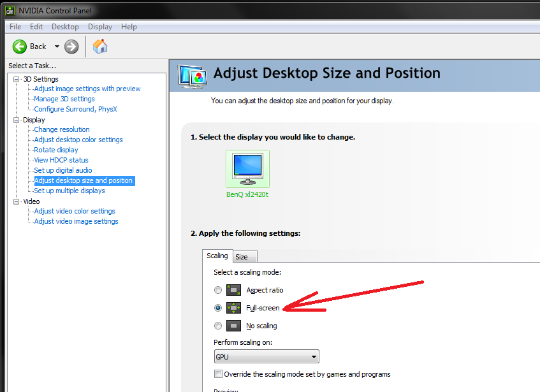540x392 pixels.
Task: Click the Full-screen option label
Action: click(263, 308)
